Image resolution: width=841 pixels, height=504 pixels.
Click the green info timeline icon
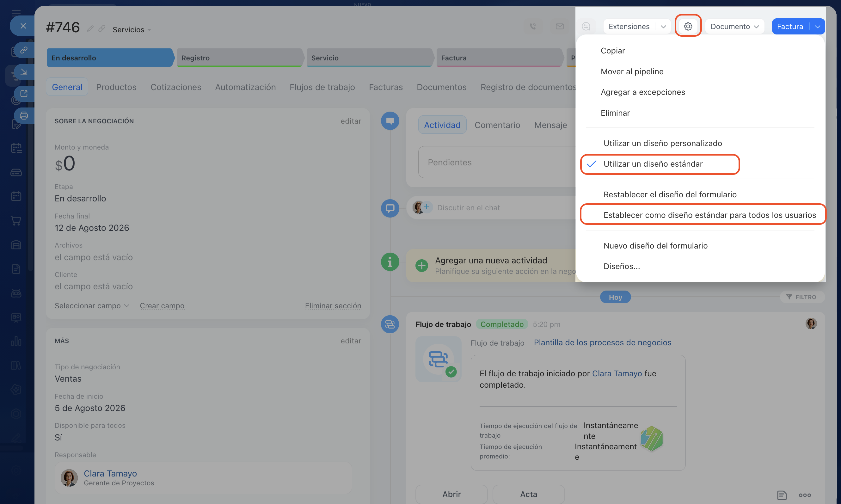(390, 262)
